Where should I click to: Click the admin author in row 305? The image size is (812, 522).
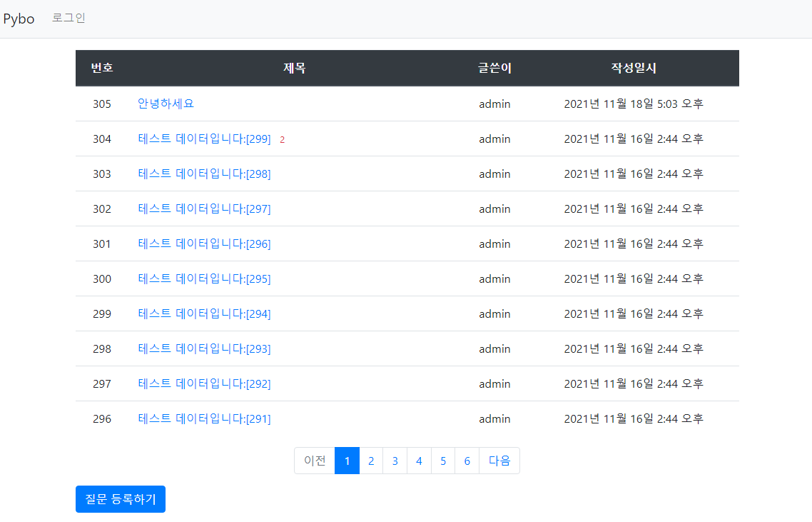[494, 104]
